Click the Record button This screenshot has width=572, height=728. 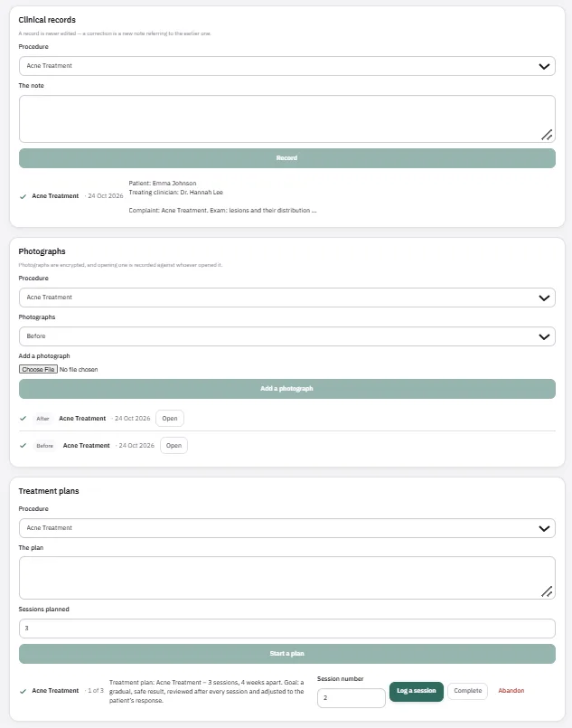(286, 158)
